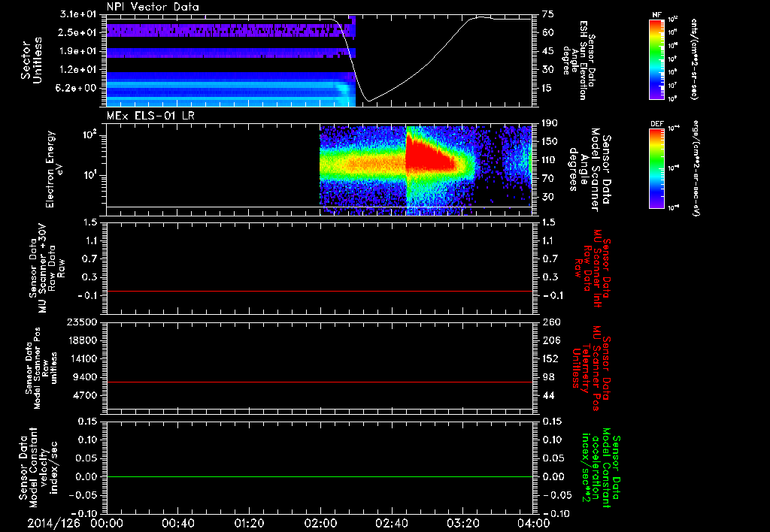Click the 03:20 time tick label
The height and width of the screenshot is (532, 770).
[x=462, y=523]
